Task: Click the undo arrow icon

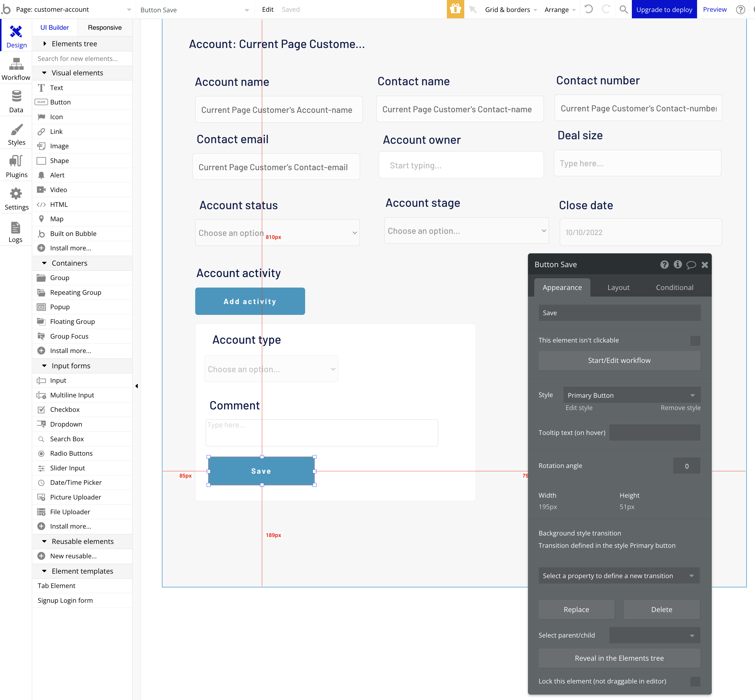Action: pos(588,9)
